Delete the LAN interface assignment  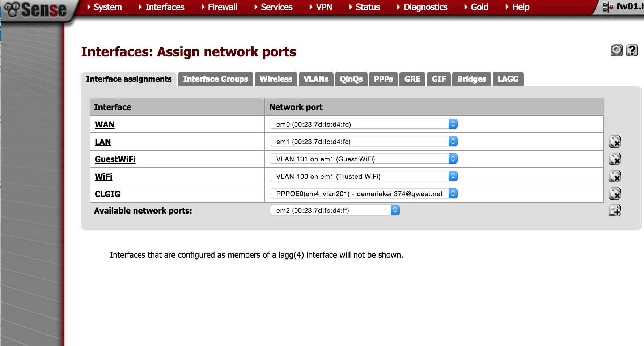614,142
